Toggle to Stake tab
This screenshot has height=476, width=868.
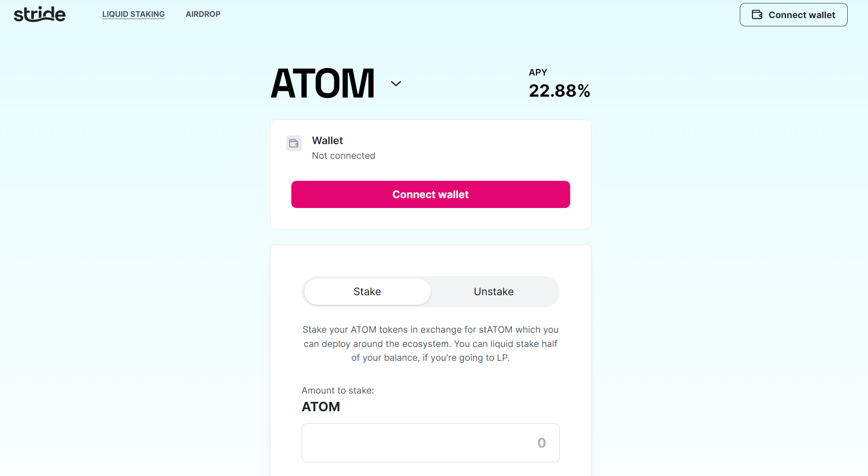(367, 291)
